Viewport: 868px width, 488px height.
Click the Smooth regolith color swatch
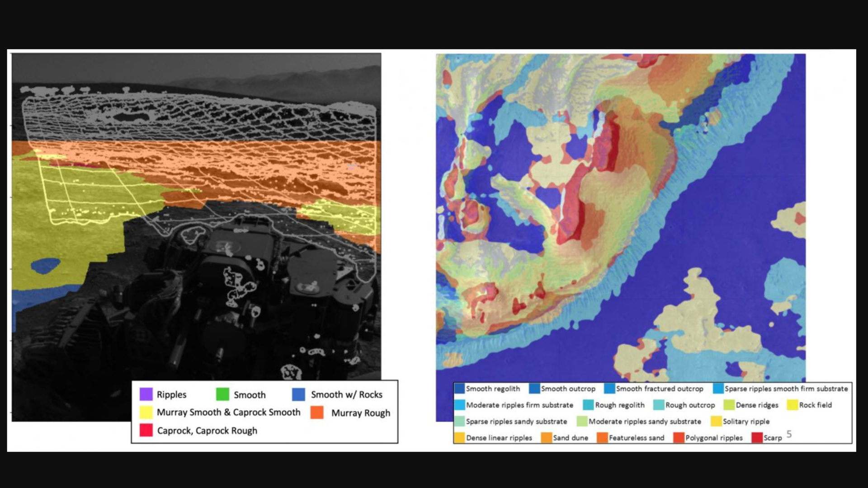460,389
